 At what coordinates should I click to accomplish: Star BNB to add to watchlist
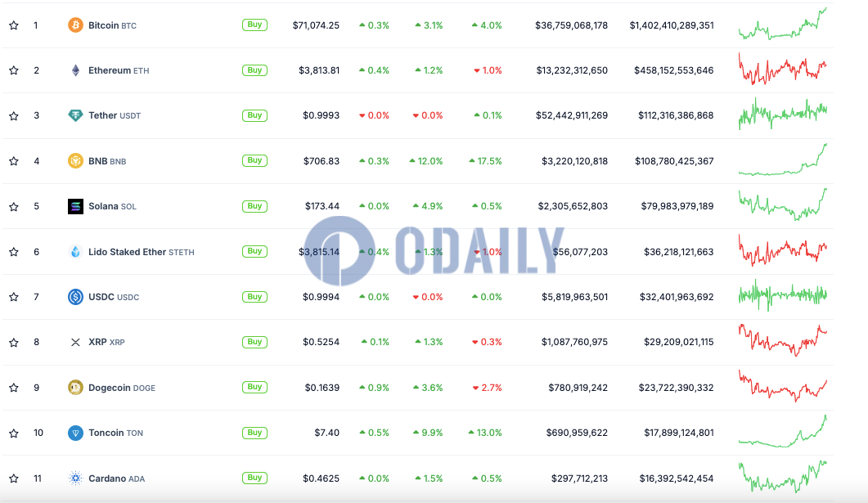[x=14, y=161]
